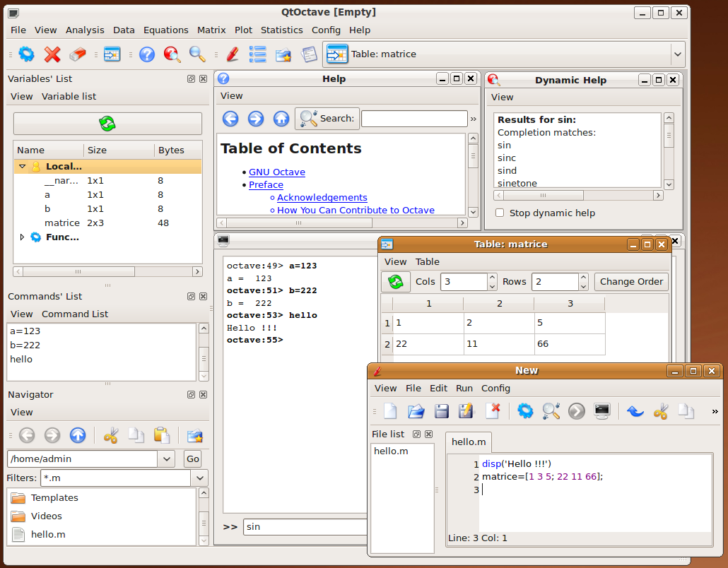The width and height of the screenshot is (728, 568).
Task: Open the Table: matrice toolbar dropdown arrow
Action: pyautogui.click(x=678, y=54)
